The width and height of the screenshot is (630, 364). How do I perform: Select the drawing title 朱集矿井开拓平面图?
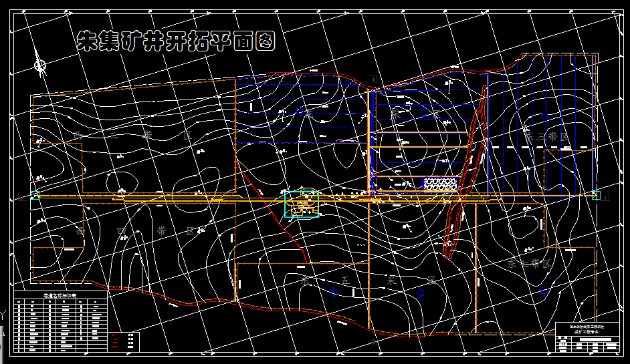coord(176,41)
